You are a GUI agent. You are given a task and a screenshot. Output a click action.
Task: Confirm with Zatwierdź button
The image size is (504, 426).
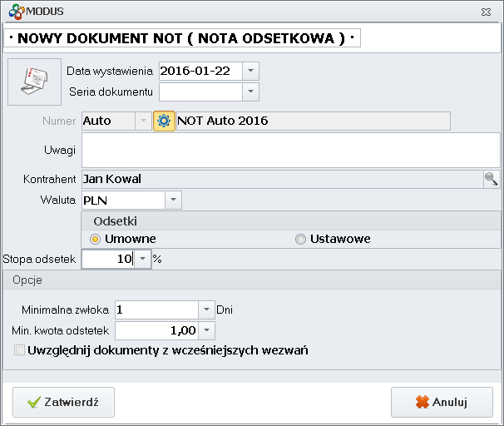point(64,402)
